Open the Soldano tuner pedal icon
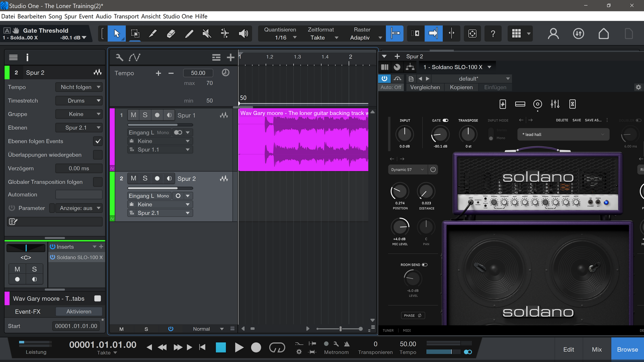 [502, 104]
